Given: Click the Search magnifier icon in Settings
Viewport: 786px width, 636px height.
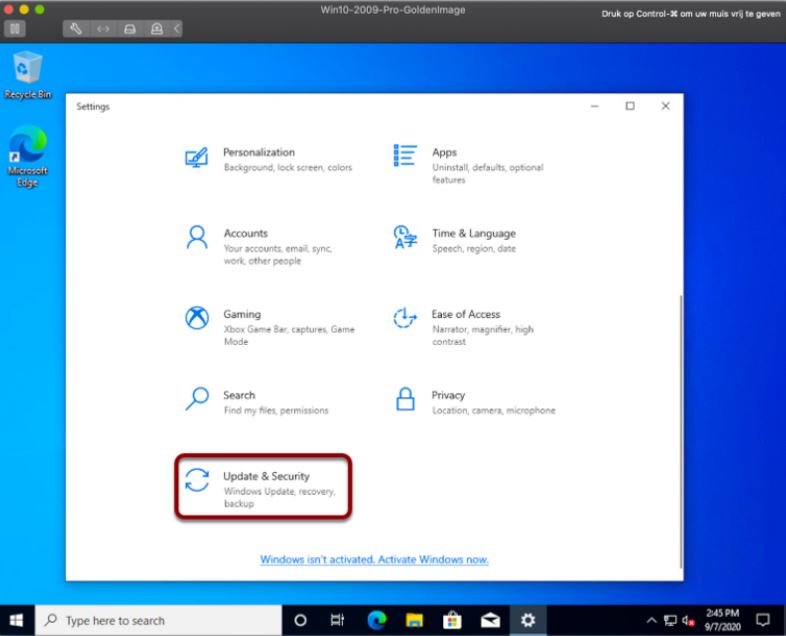Looking at the screenshot, I should tap(197, 399).
